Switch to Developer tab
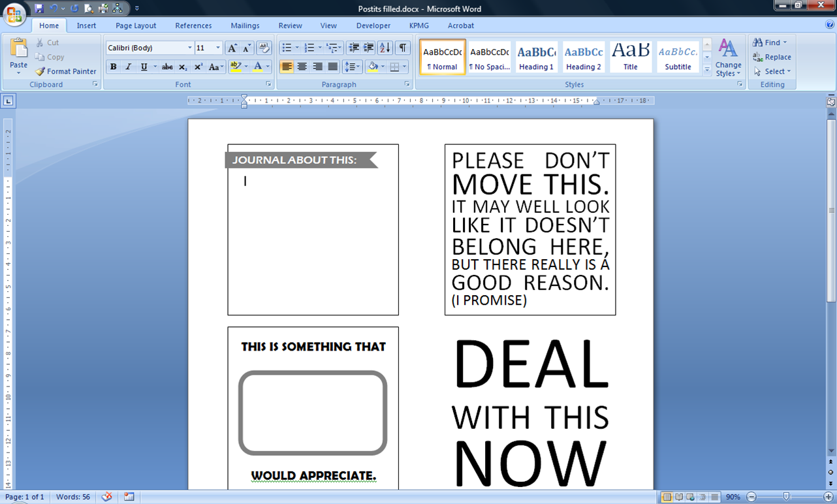This screenshot has width=837, height=504. point(373,25)
